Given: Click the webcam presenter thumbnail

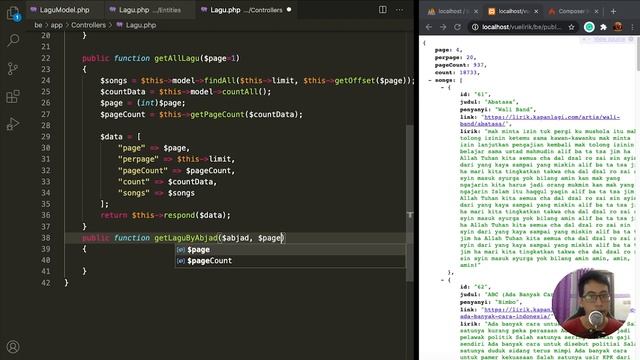Looking at the screenshot, I should pos(591,303).
